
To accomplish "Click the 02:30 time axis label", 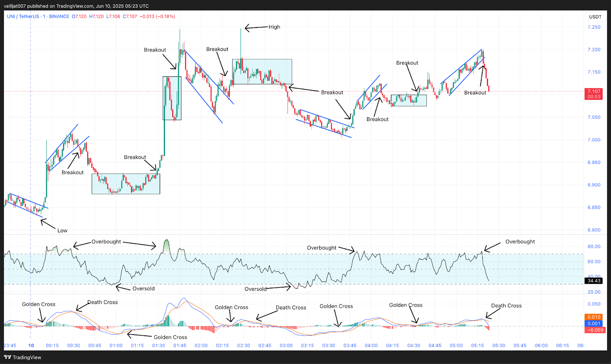I will tap(244, 346).
